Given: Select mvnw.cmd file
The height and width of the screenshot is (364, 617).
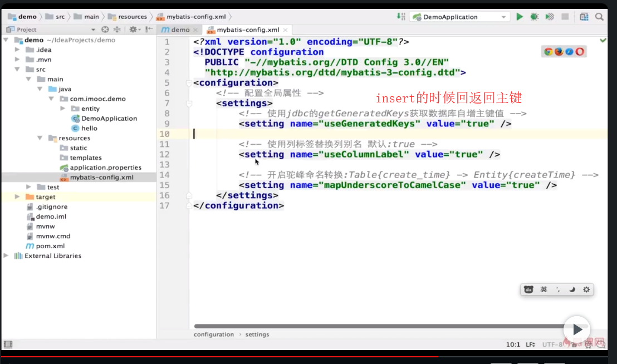Looking at the screenshot, I should click(48, 236).
